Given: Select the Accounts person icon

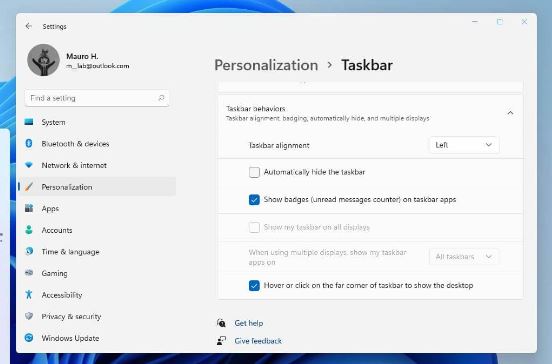Looking at the screenshot, I should pos(29,230).
